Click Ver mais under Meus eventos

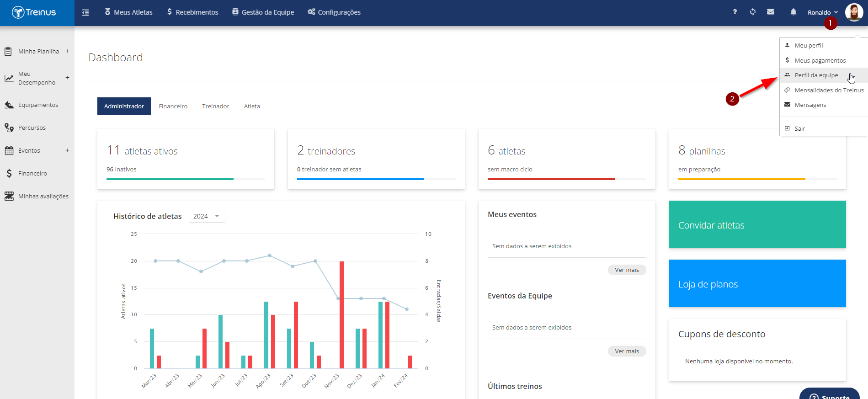coord(627,270)
